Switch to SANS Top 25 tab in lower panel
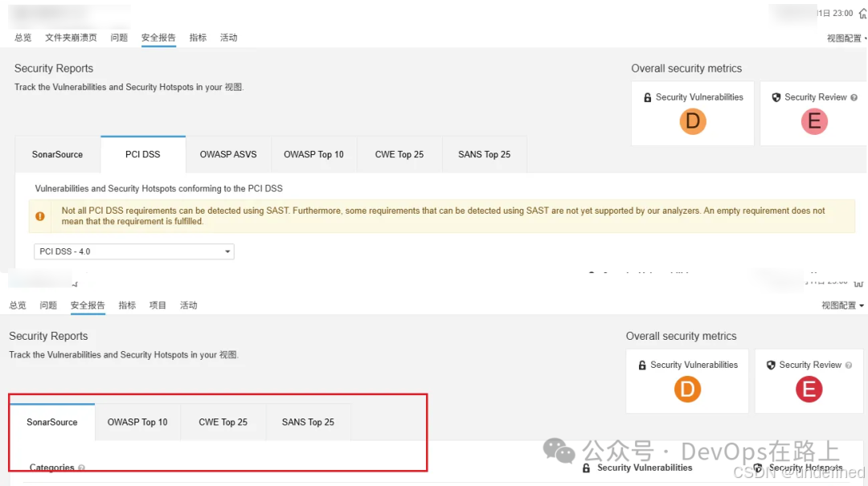 click(x=309, y=423)
